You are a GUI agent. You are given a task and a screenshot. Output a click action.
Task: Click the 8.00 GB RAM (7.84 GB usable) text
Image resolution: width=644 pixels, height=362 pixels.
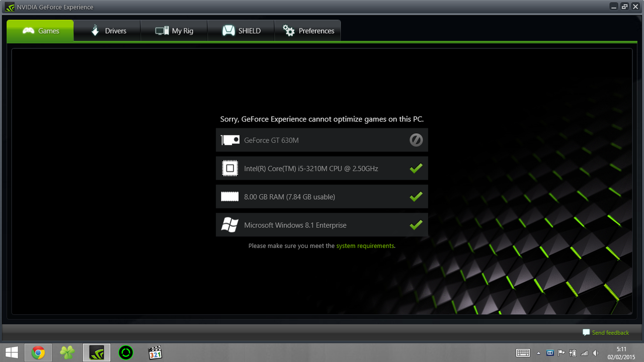(289, 197)
